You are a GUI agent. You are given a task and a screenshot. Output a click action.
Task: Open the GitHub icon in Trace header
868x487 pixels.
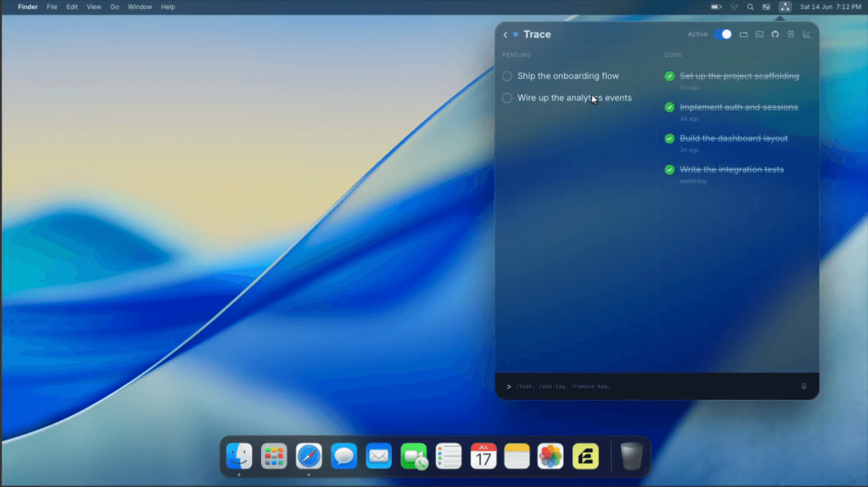pos(775,34)
